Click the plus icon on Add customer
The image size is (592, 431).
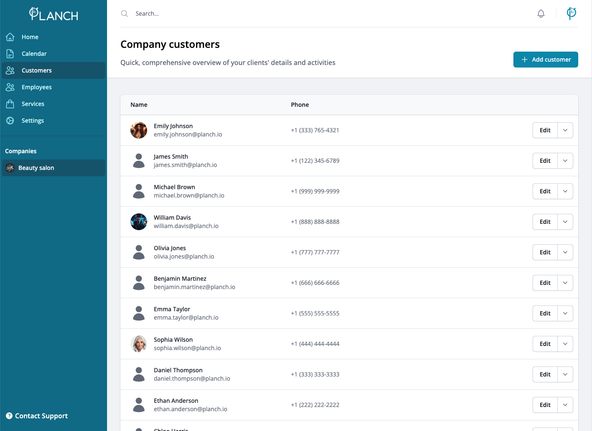524,60
